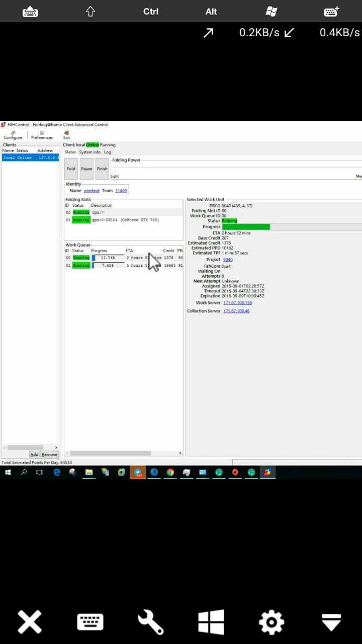
Task: Switch to the Log tab
Action: pyautogui.click(x=108, y=152)
